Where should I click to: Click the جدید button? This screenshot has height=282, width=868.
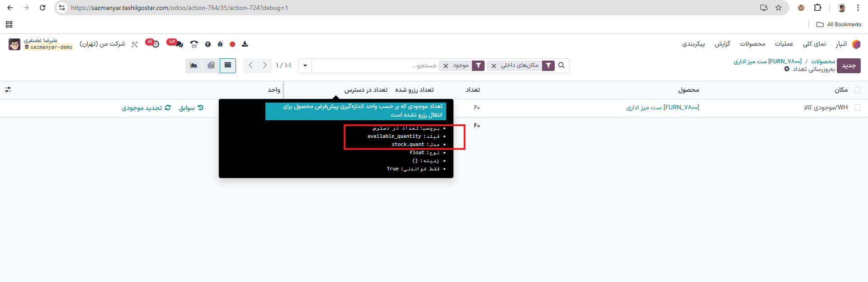(x=849, y=66)
